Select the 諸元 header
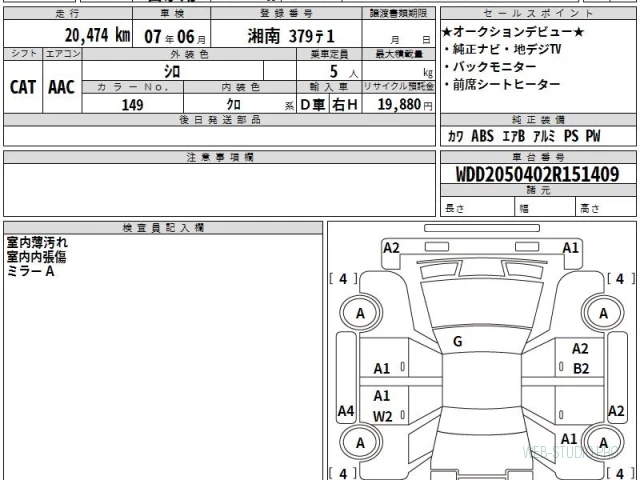 (538, 190)
